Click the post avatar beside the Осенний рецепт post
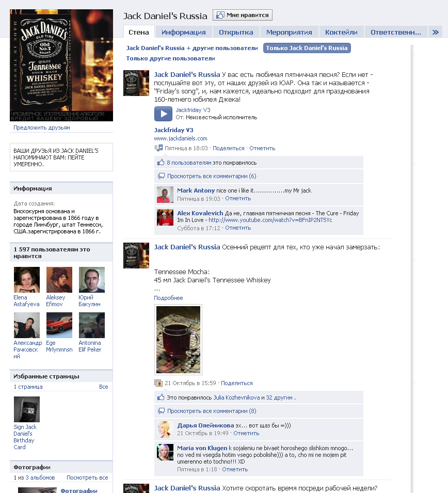The width and height of the screenshot is (448, 493). pyautogui.click(x=136, y=256)
